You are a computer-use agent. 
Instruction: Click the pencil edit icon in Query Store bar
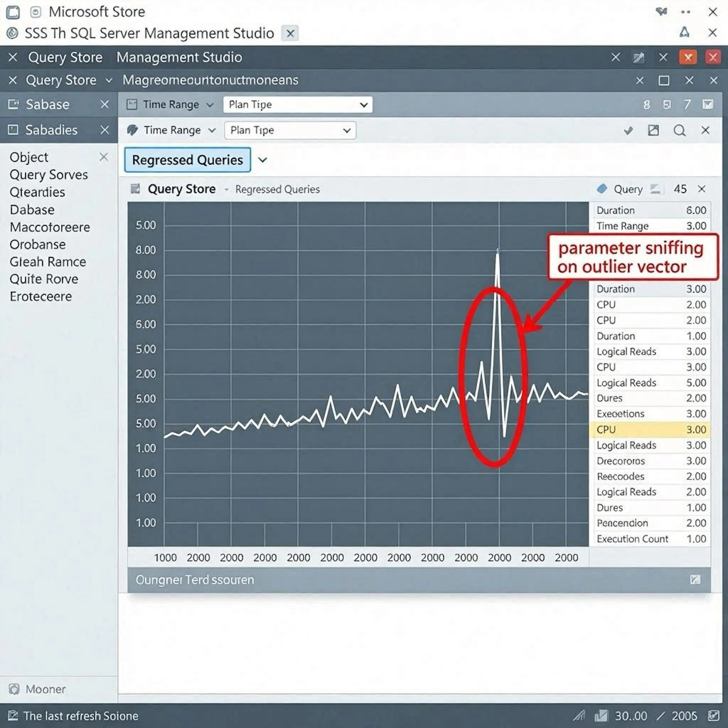pyautogui.click(x=639, y=58)
